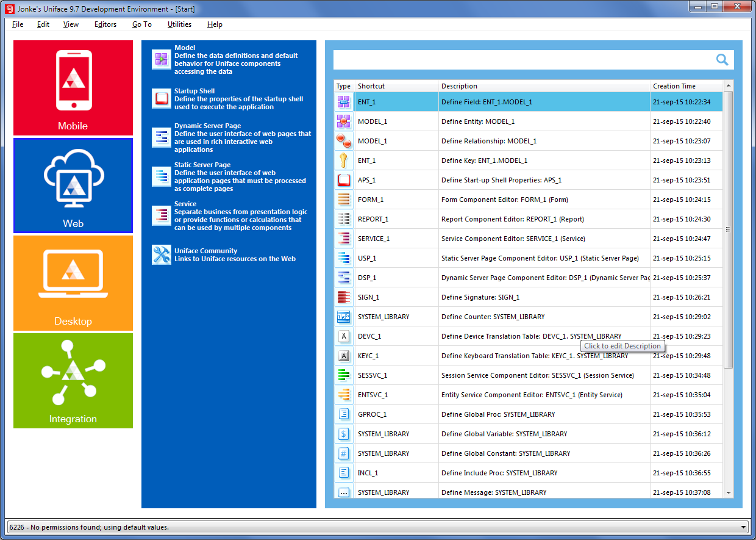Click the magnifying glass search icon

click(x=722, y=60)
